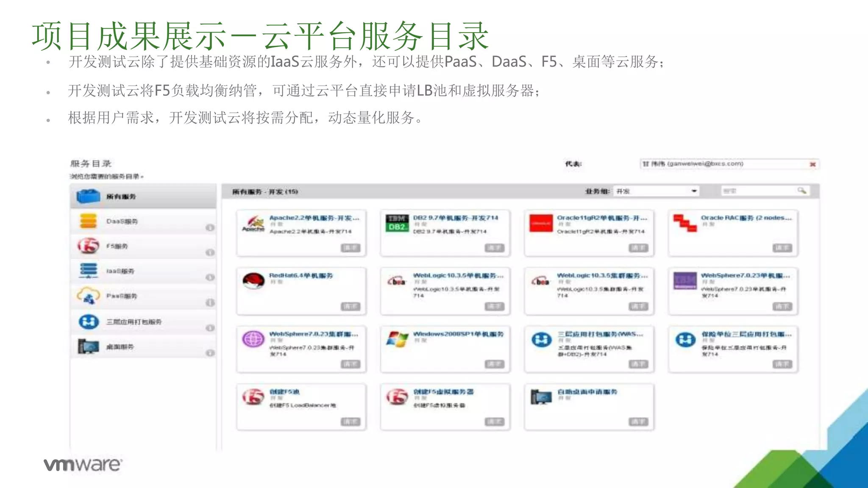Show info for DaaS服务 category
The image size is (868, 488).
click(210, 227)
